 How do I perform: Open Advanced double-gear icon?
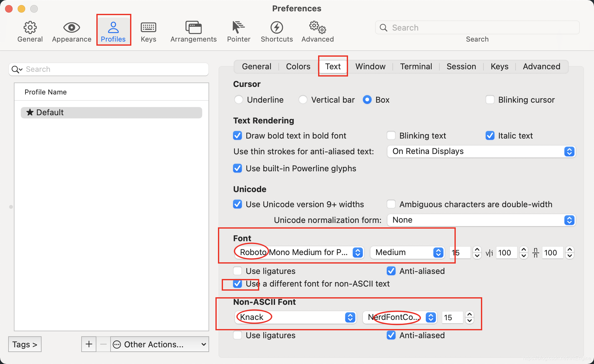[317, 27]
